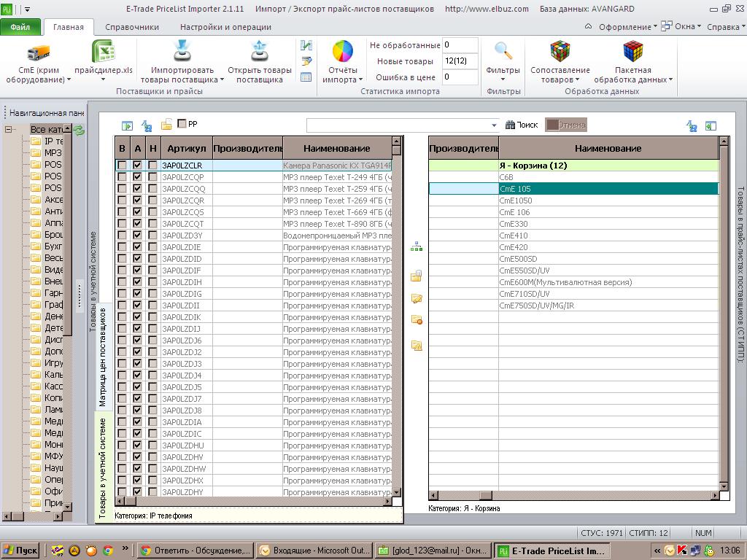The image size is (747, 560).
Task: Expand Пакетная обработка данных dropdown arrow
Action: click(670, 80)
